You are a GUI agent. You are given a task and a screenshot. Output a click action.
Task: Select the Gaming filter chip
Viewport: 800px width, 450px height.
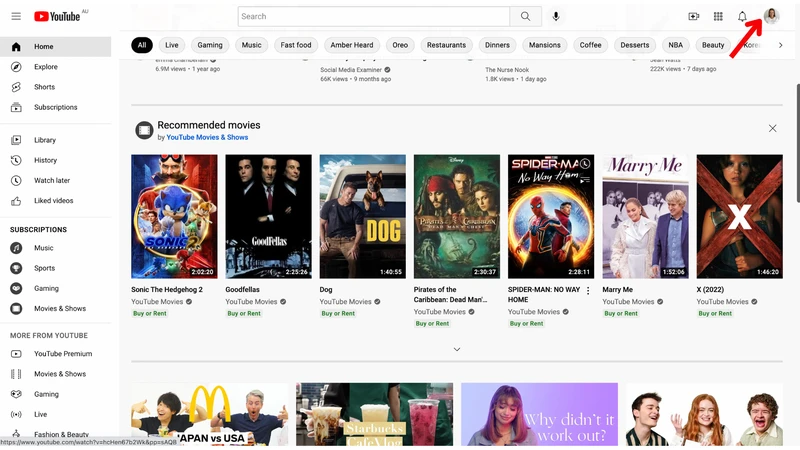point(210,45)
